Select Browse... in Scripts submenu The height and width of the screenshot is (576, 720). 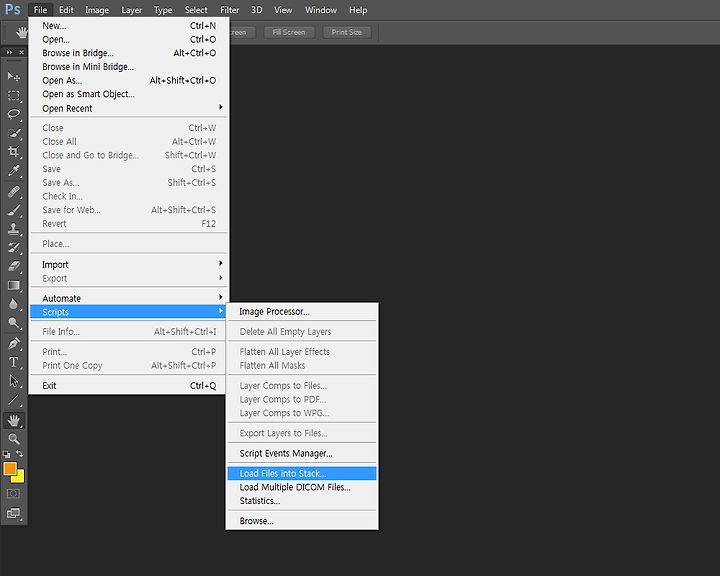302,521
